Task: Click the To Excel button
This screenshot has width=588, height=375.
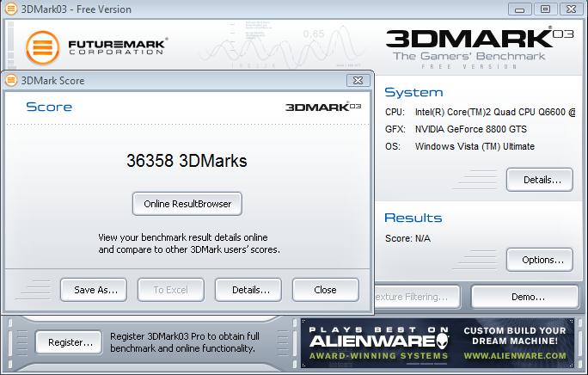Action: (171, 290)
